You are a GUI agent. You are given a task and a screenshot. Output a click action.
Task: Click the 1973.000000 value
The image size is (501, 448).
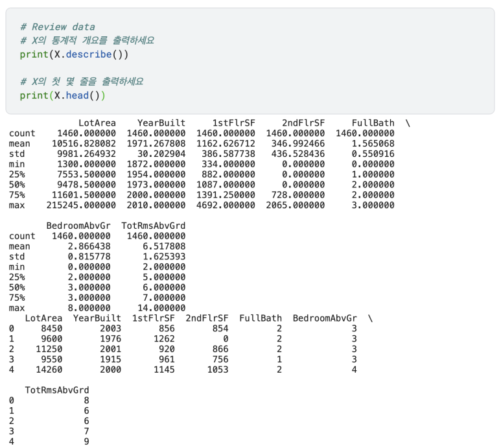point(156,184)
